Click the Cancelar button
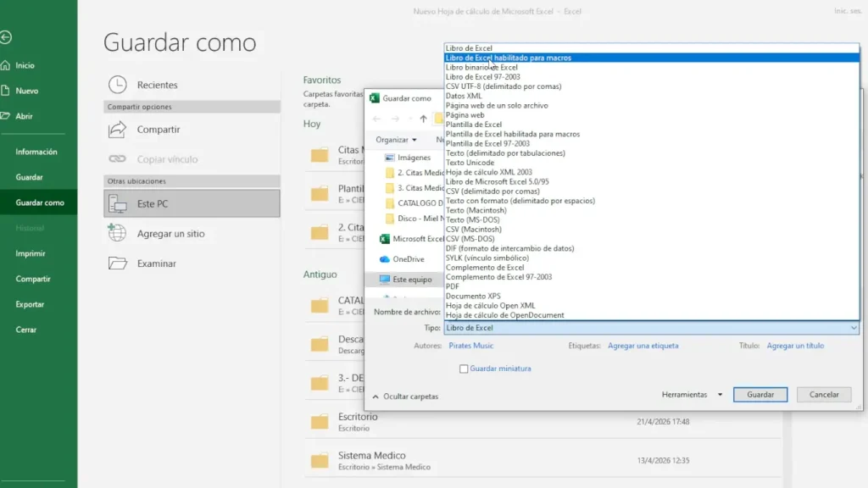Screen dimensions: 868x488 pos(824,395)
